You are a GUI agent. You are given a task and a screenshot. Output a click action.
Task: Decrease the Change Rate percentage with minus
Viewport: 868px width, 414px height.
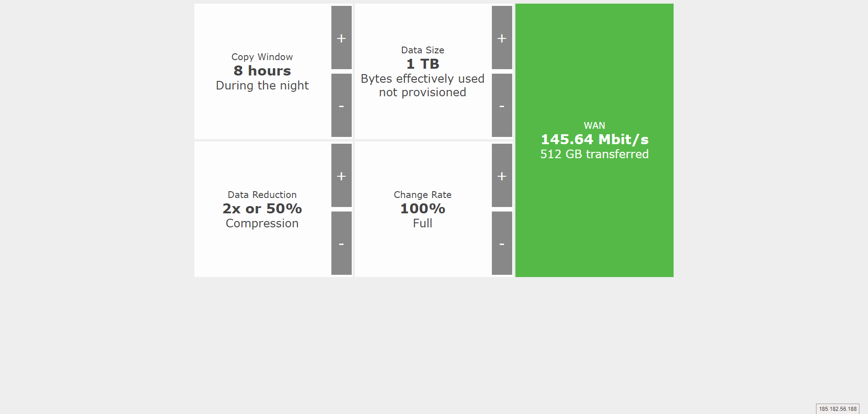pos(502,243)
